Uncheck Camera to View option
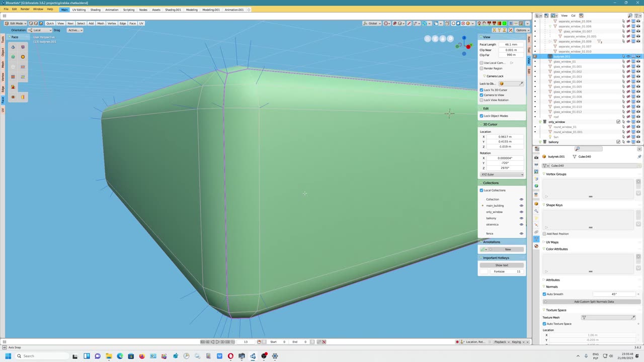Image resolution: width=644 pixels, height=362 pixels. tap(481, 95)
